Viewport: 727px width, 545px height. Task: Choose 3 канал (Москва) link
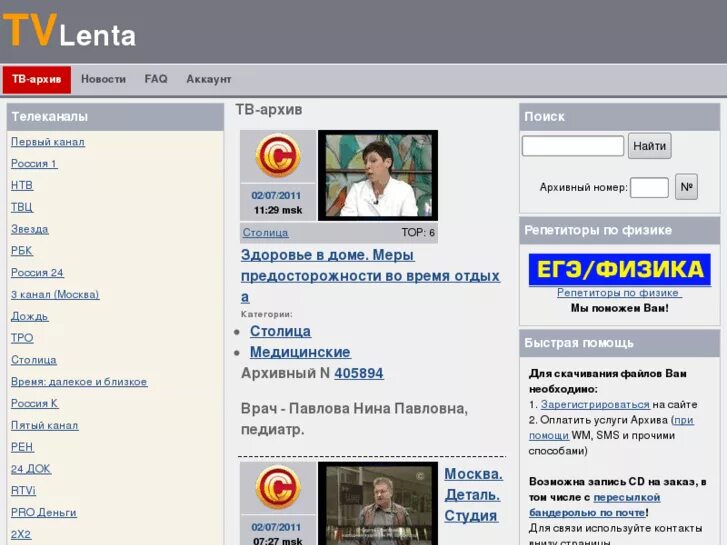click(x=55, y=295)
